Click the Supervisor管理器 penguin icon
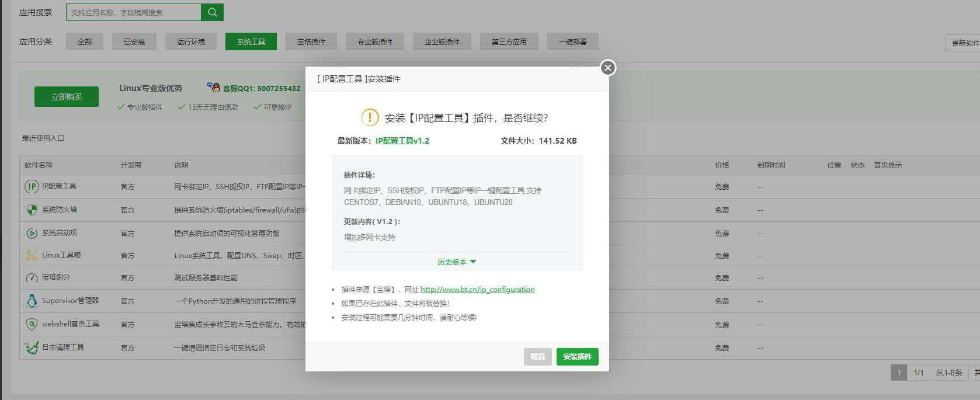The image size is (980, 400). tap(32, 301)
